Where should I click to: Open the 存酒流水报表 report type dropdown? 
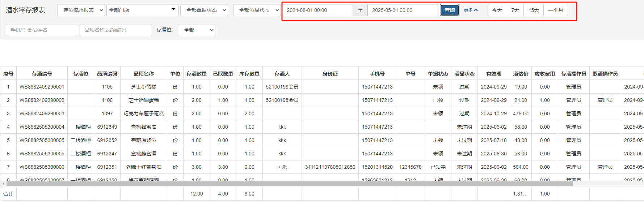(x=81, y=10)
